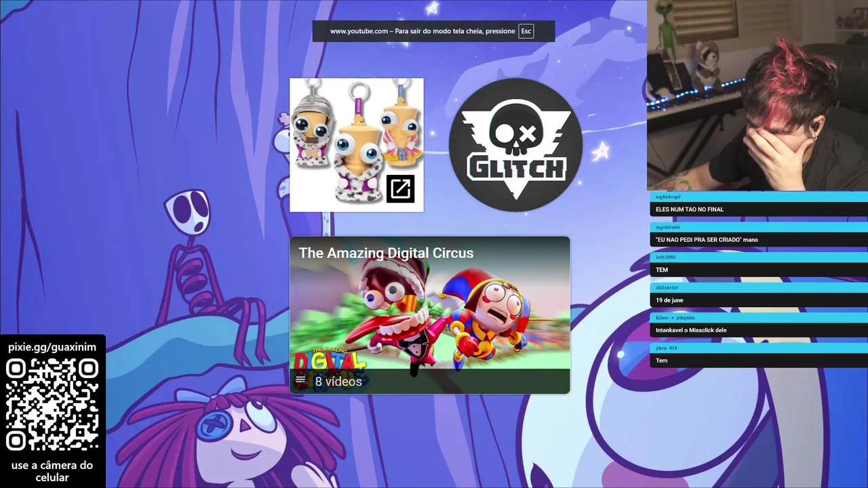Click chat message 'ELES NUM TAO NO FINAL'
This screenshot has width=868, height=488.
690,209
